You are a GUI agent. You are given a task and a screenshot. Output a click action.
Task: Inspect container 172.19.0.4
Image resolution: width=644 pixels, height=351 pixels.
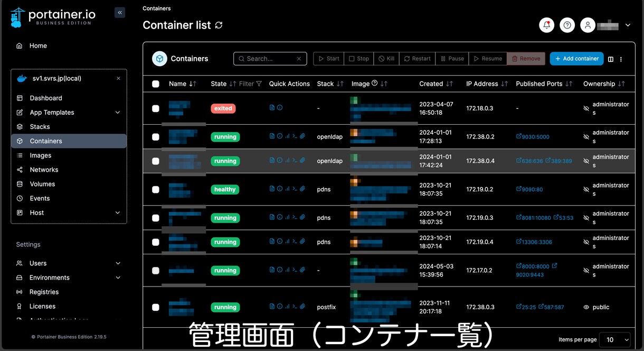pos(280,242)
